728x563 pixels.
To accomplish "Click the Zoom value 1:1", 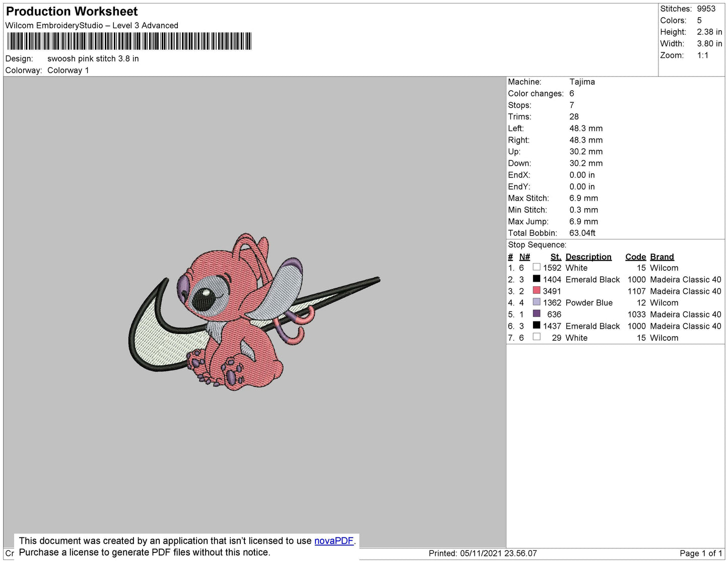I will click(703, 55).
